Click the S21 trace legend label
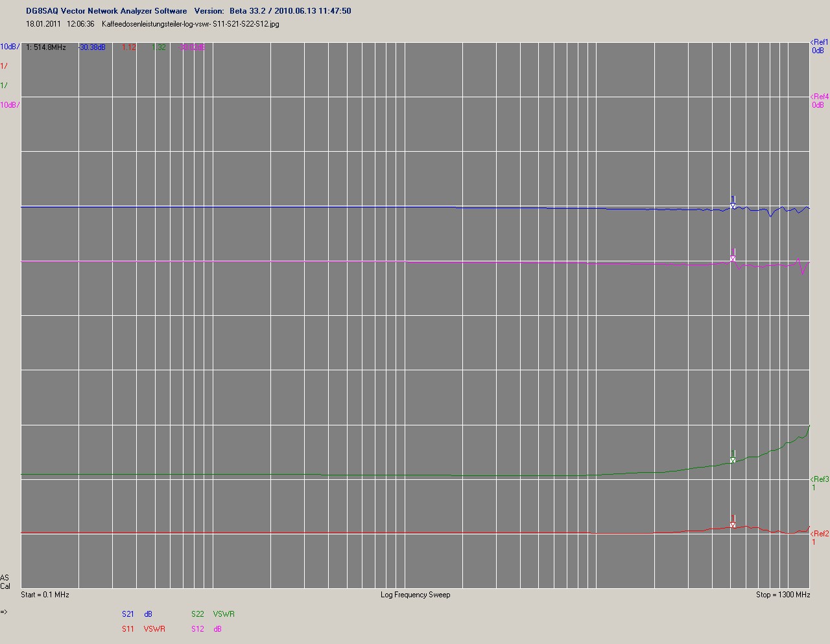This screenshot has height=644, width=830. (x=128, y=614)
